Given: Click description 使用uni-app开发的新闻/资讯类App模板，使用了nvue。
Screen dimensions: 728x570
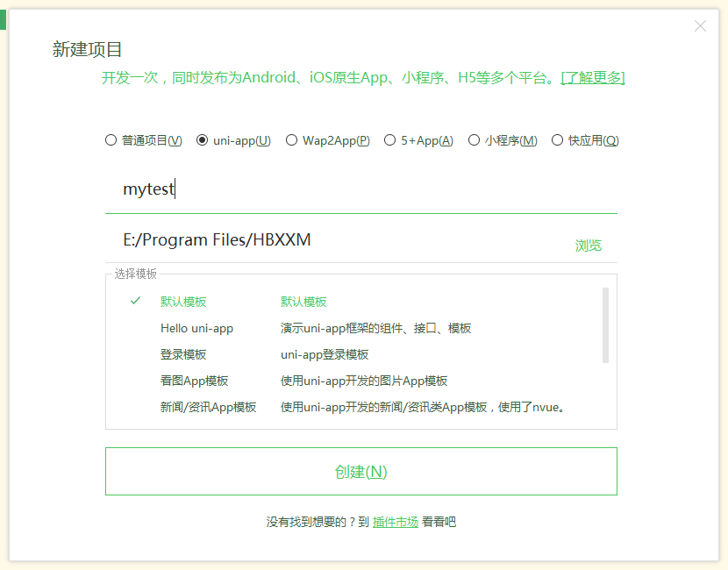Looking at the screenshot, I should [x=423, y=408].
